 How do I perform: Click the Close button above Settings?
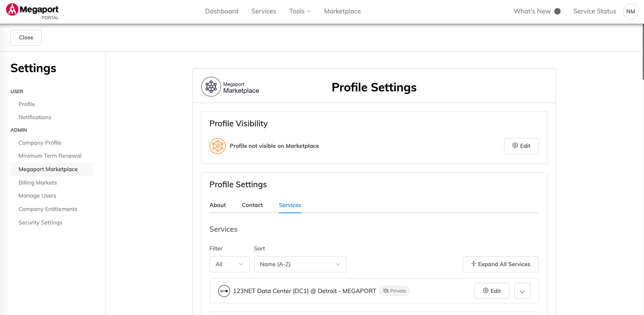(26, 38)
